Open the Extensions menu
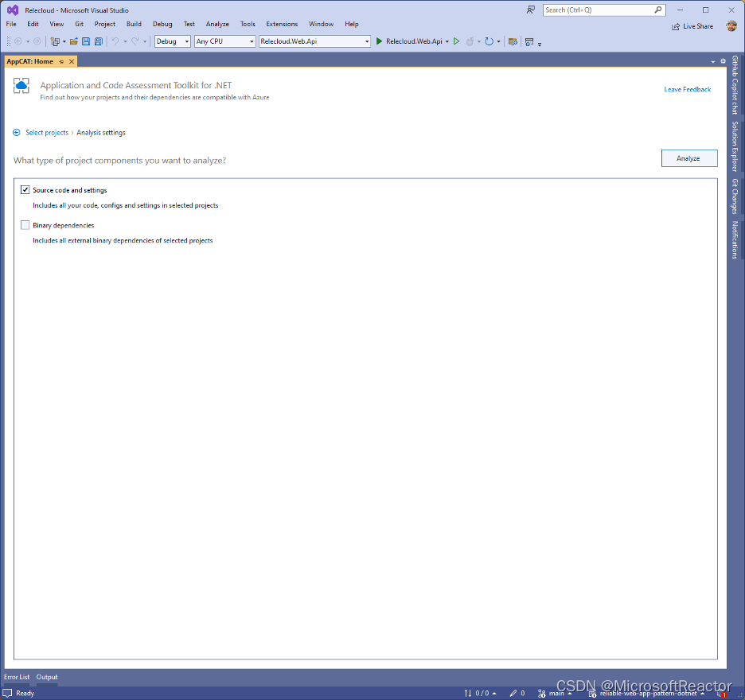Viewport: 745px width, 700px height. 282,24
